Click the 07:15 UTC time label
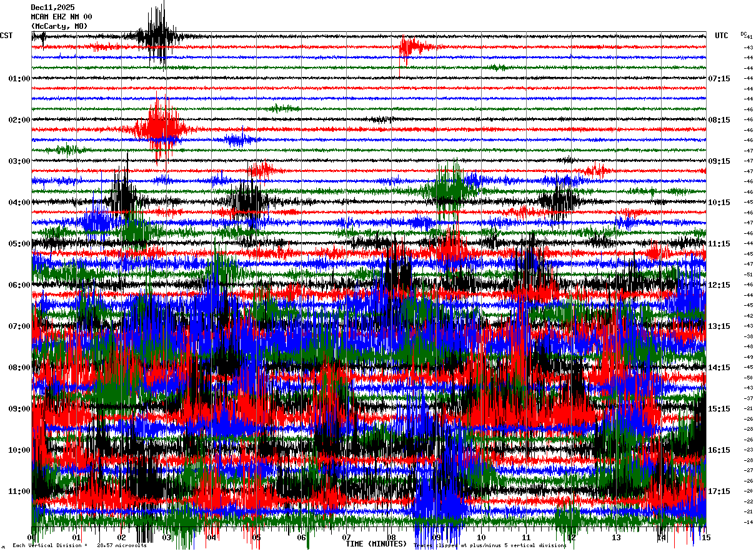Image resolution: width=756 pixels, height=554 pixels. [x=719, y=79]
